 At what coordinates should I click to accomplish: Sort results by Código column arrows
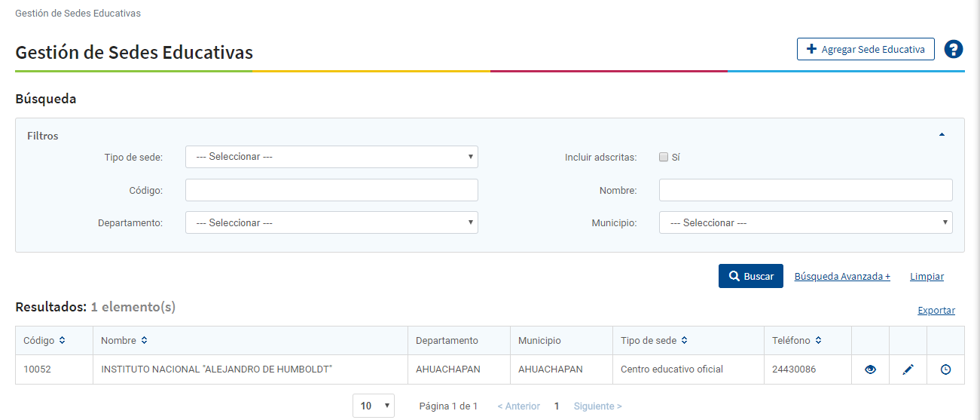tap(62, 341)
